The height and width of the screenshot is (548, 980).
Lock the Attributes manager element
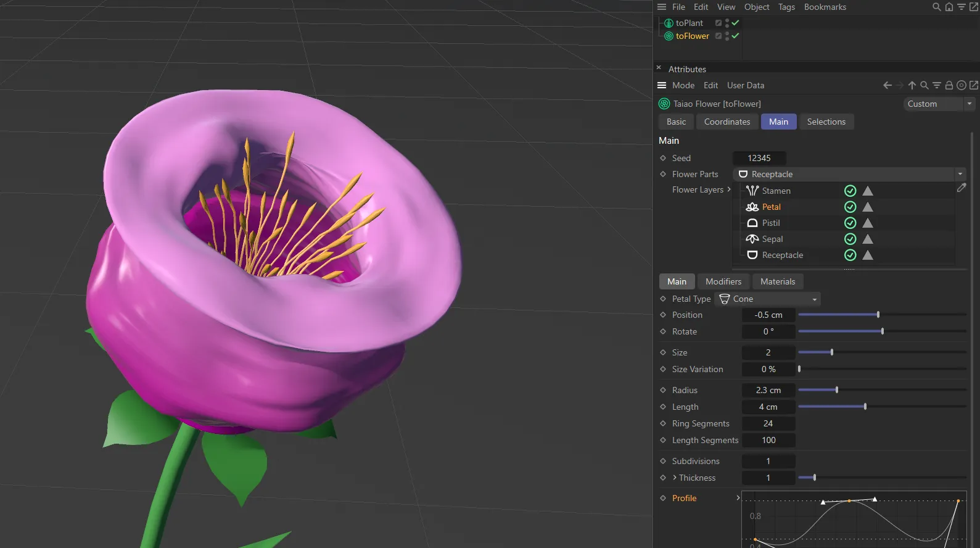pos(949,85)
